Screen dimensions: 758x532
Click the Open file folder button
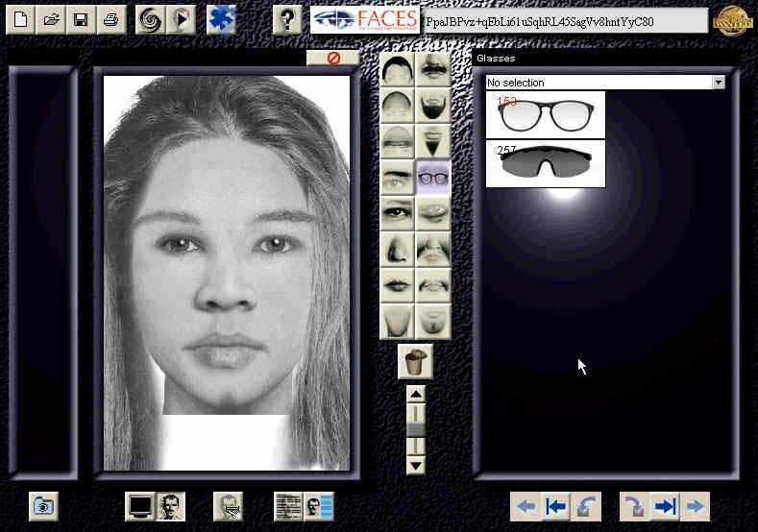click(52, 19)
